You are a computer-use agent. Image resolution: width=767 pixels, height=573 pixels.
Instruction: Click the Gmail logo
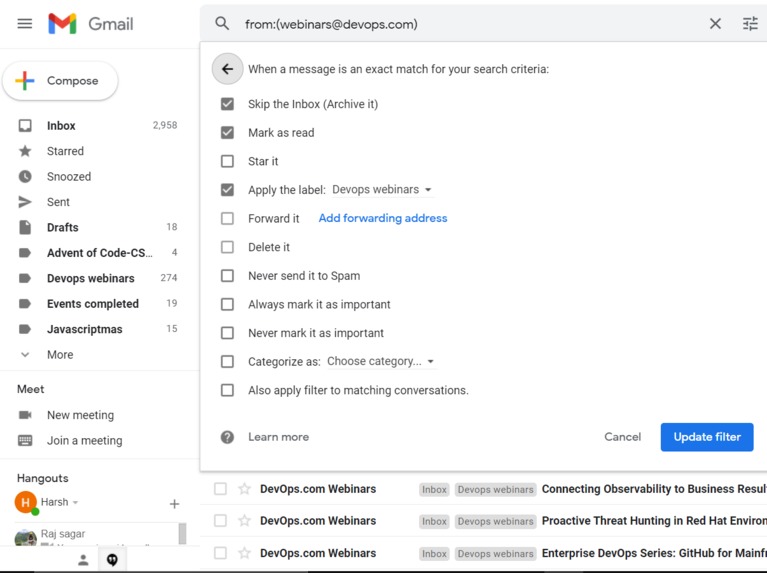coord(91,23)
